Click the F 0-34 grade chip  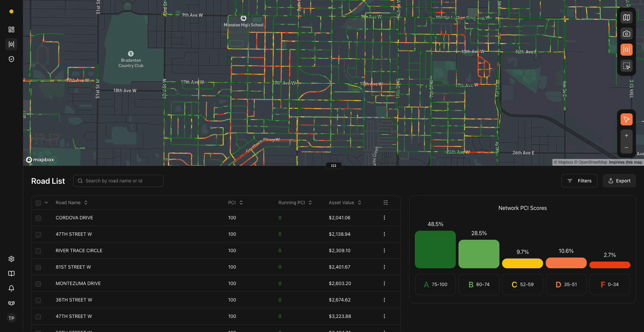tap(609, 284)
